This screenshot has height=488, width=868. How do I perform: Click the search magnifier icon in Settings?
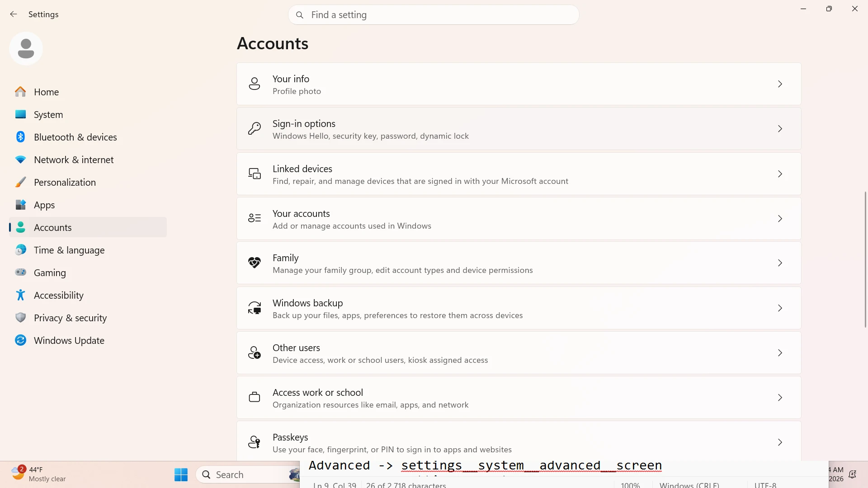point(299,15)
